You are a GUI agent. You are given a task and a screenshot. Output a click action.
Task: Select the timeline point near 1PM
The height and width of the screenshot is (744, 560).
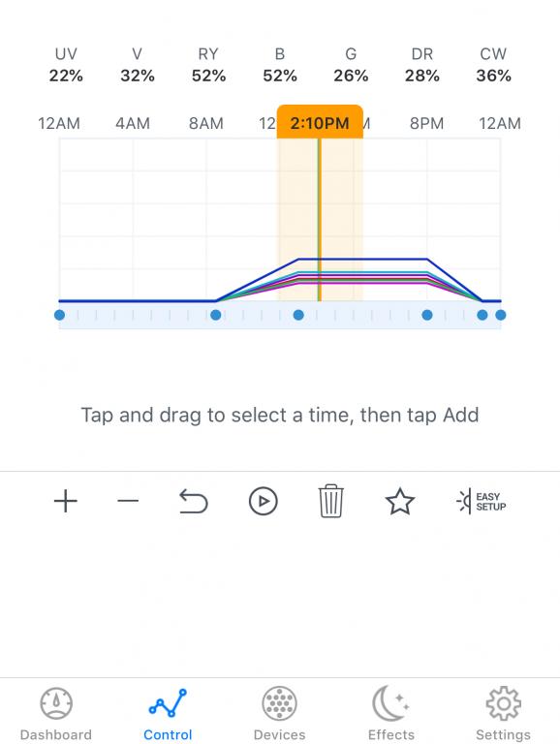pos(298,315)
